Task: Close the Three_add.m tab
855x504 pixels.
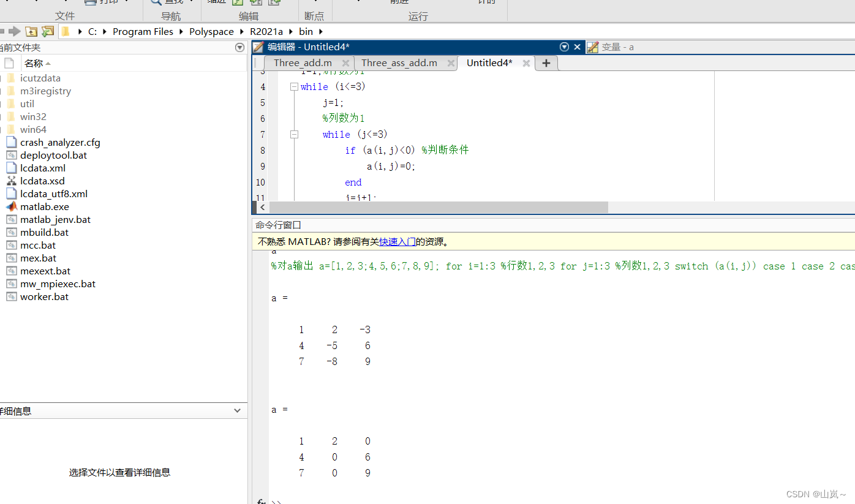Action: 345,63
